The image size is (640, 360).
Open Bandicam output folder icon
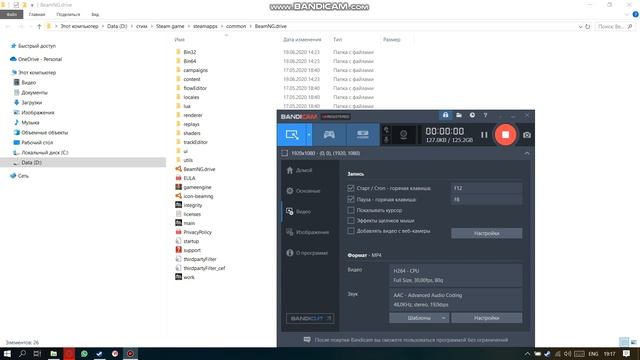point(459,116)
